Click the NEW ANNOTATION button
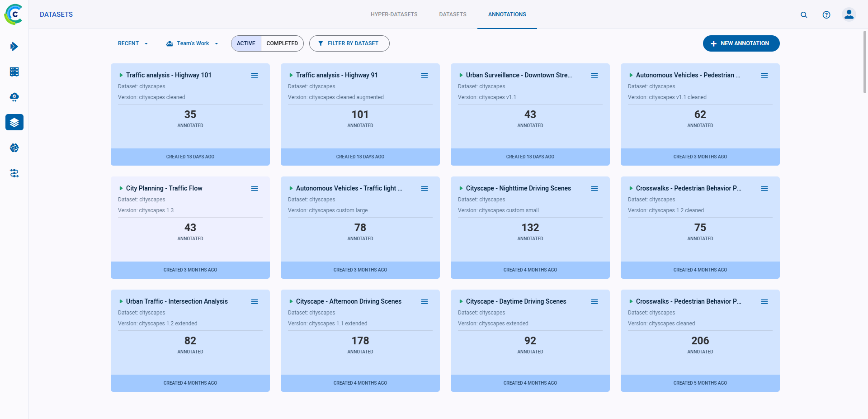 (741, 43)
